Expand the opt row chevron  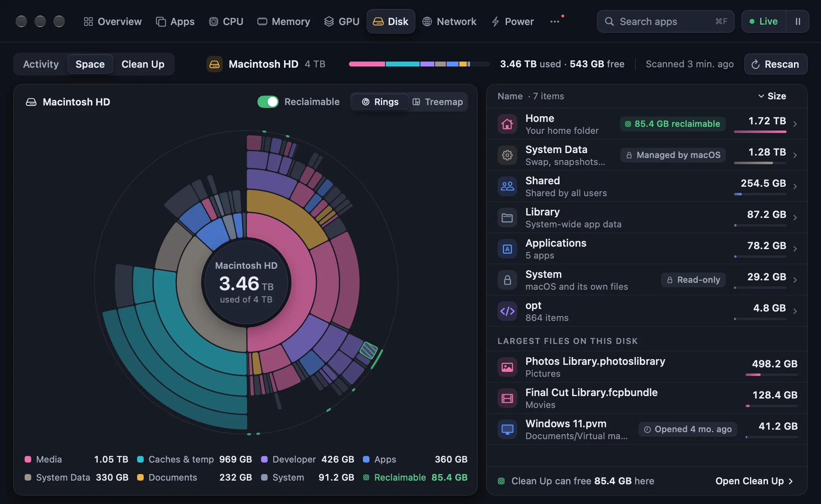[x=795, y=311]
